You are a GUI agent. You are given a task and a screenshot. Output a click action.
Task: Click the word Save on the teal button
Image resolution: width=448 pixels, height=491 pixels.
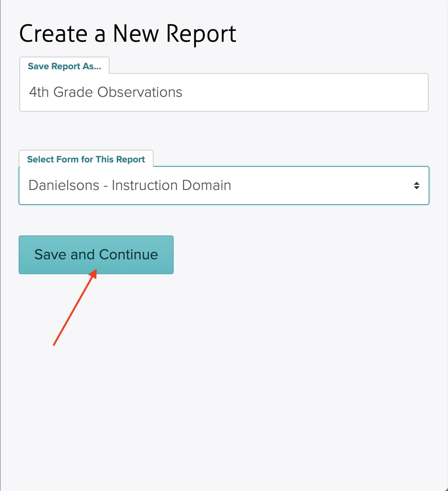[x=50, y=254]
